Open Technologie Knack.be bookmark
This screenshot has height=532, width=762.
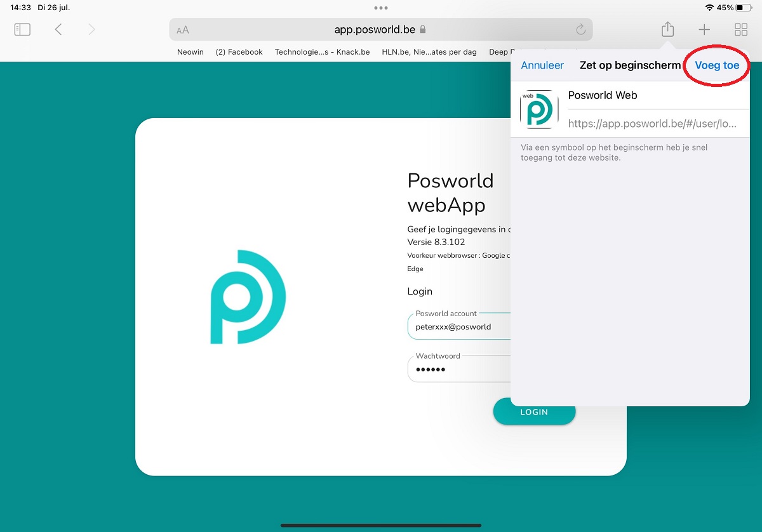pos(322,52)
